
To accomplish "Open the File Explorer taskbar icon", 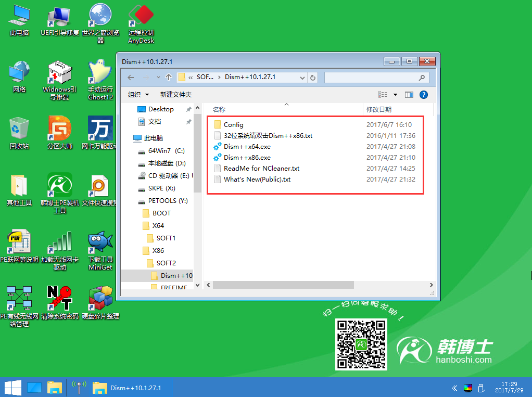I will tap(55, 388).
